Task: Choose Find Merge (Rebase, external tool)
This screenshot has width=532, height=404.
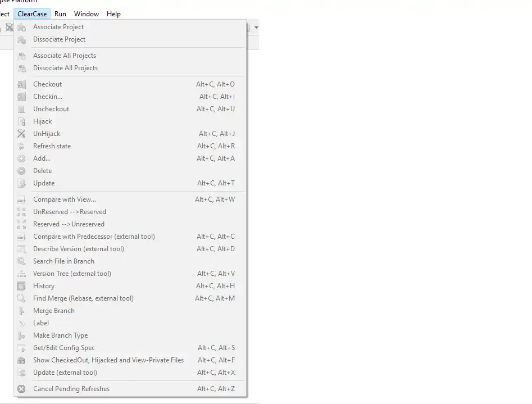Action: pyautogui.click(x=130, y=298)
